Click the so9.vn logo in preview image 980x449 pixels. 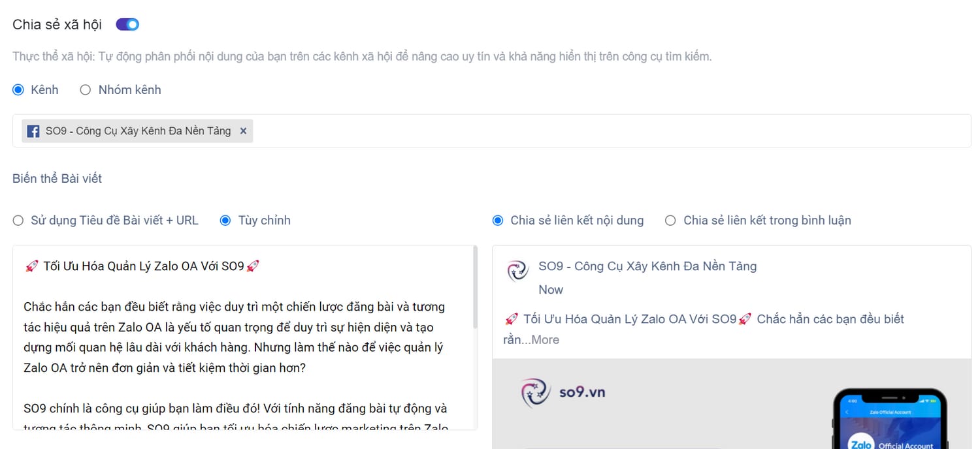(563, 392)
